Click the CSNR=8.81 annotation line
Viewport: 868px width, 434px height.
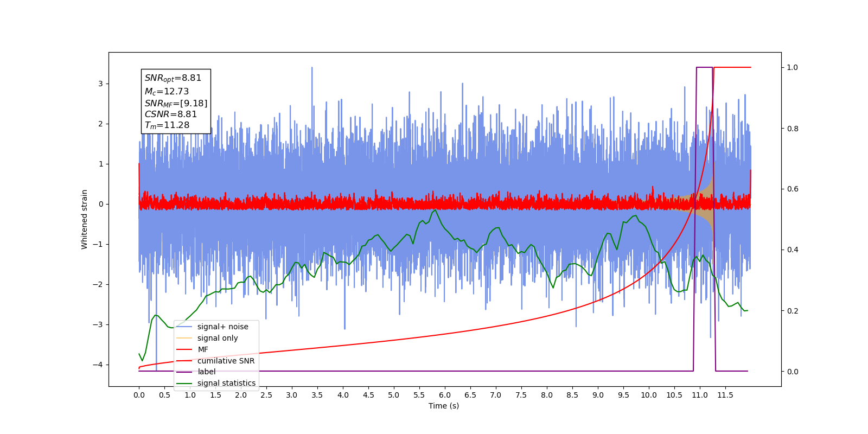tap(171, 114)
